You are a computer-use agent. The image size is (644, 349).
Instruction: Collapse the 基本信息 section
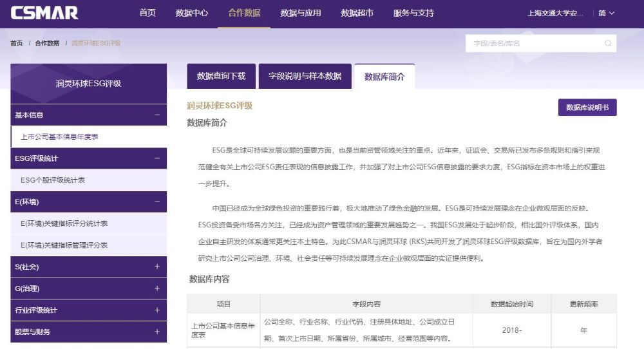click(88, 115)
